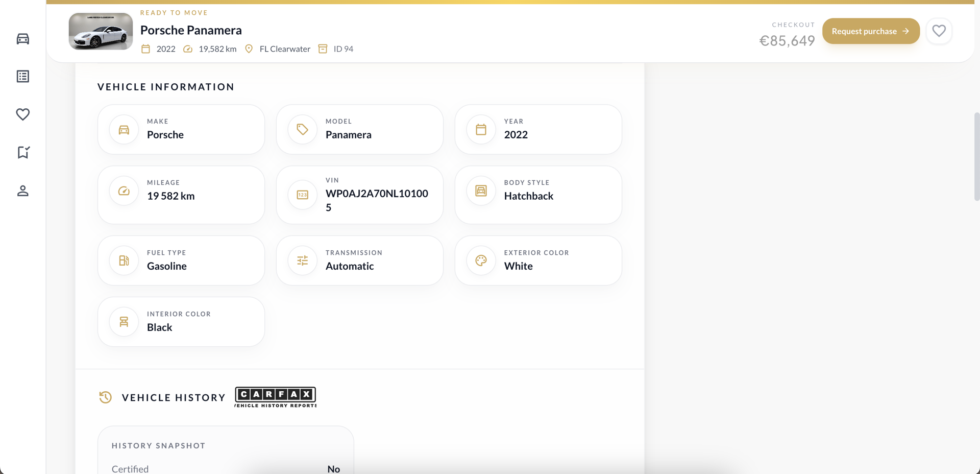Open the listings sidebar icon
The height and width of the screenshot is (474, 980).
[23, 77]
